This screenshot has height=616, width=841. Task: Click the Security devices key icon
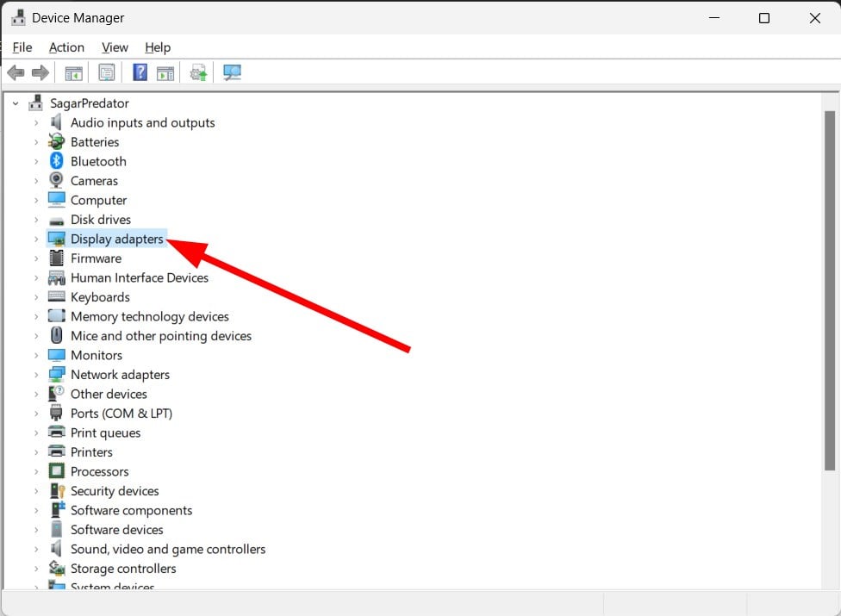[x=57, y=490]
